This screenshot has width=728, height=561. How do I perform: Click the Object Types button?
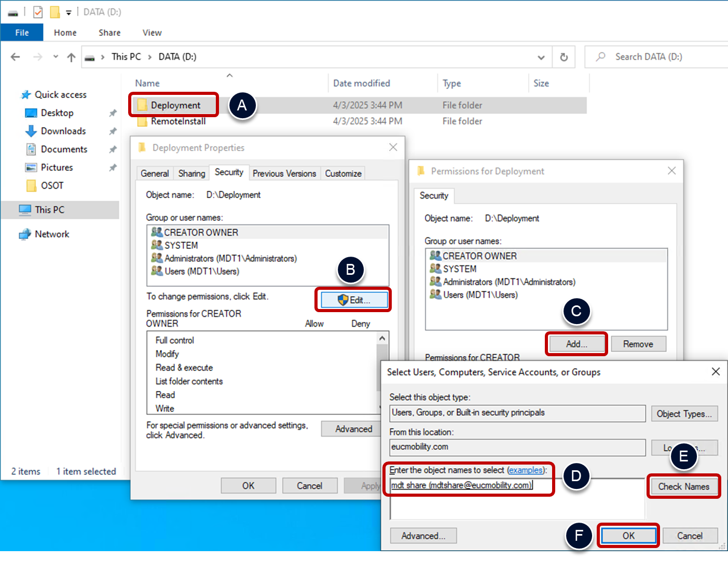pos(684,414)
